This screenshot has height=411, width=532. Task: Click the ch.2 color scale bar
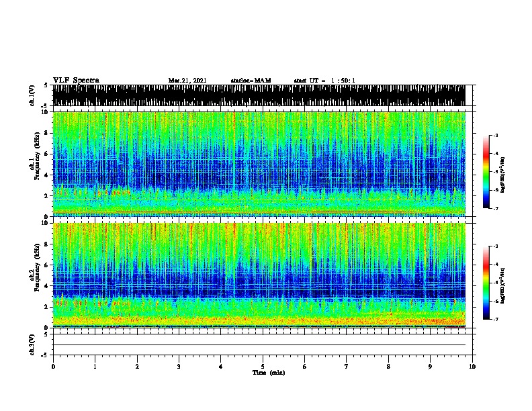pyautogui.click(x=486, y=283)
